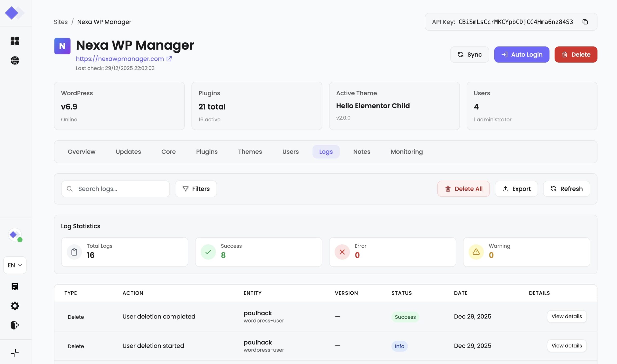The height and width of the screenshot is (364, 617).
Task: Click the globe Sites icon in sidebar
Action: (x=15, y=60)
